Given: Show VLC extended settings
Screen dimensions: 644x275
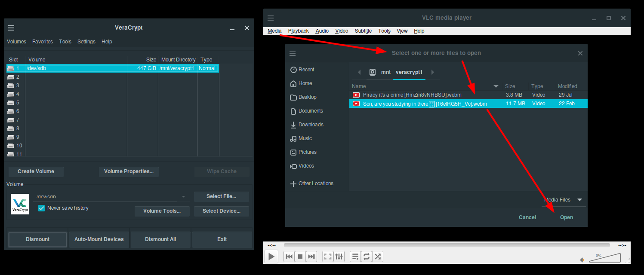Looking at the screenshot, I should tap(339, 257).
